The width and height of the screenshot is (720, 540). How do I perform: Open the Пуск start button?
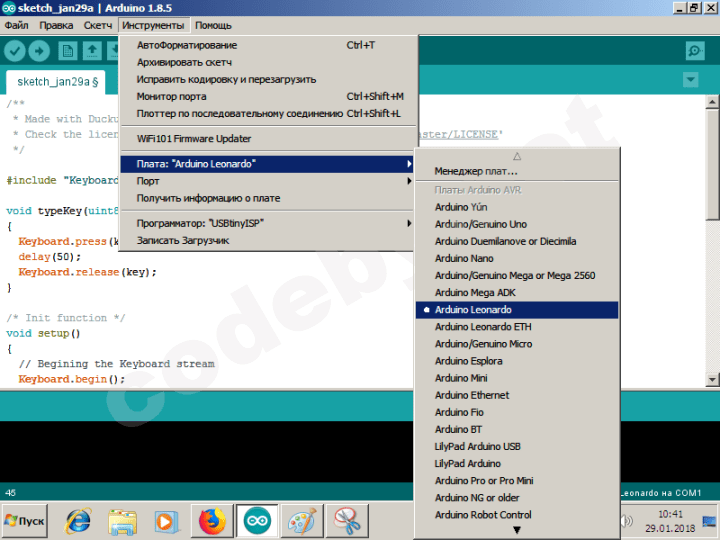point(25,521)
